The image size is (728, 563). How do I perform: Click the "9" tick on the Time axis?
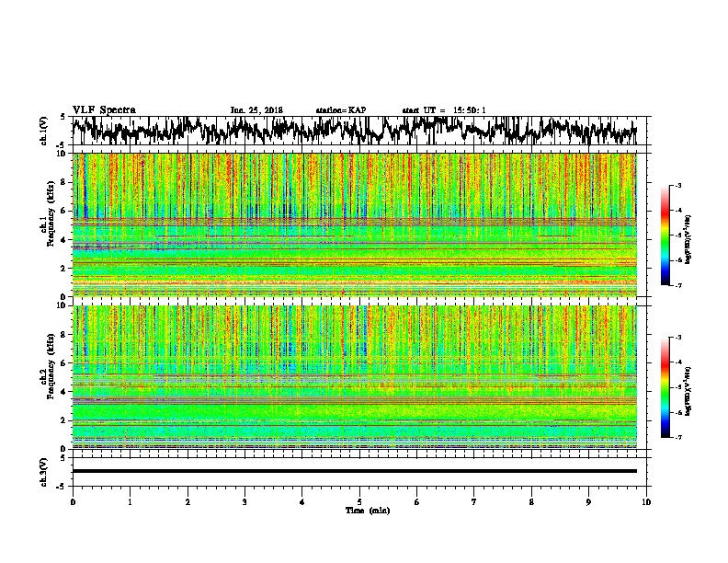[x=588, y=502]
